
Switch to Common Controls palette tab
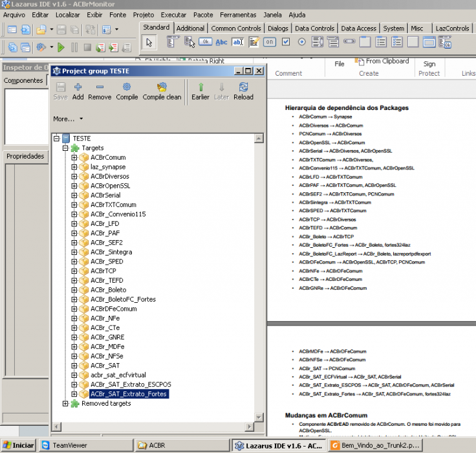click(x=236, y=28)
